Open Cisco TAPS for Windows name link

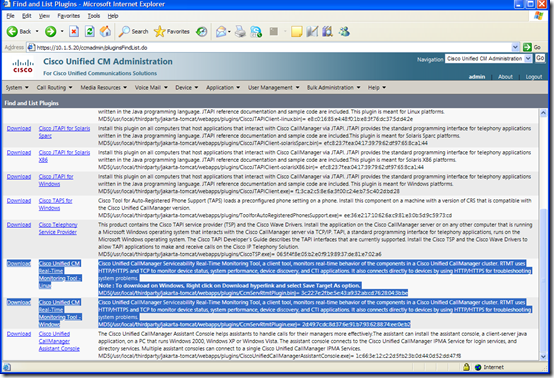55,204
